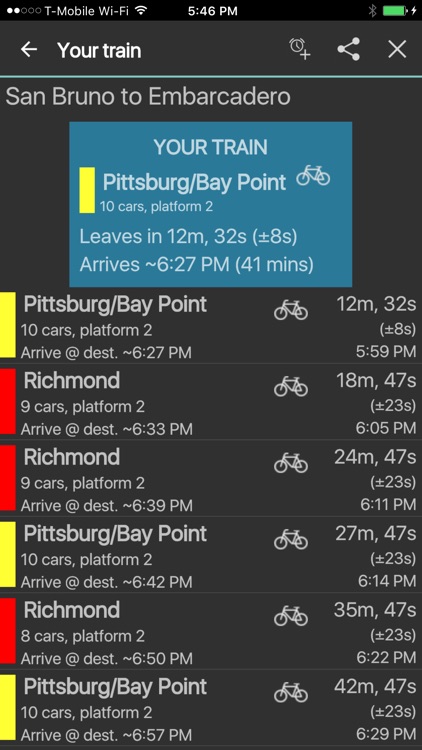The image size is (422, 750).
Task: Tap bicycle icon on the 6:22 PM Richmond train
Action: 291,616
